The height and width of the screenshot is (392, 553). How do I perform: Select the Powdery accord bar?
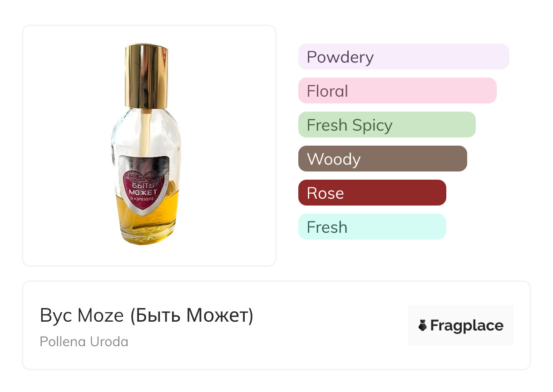pyautogui.click(x=403, y=57)
